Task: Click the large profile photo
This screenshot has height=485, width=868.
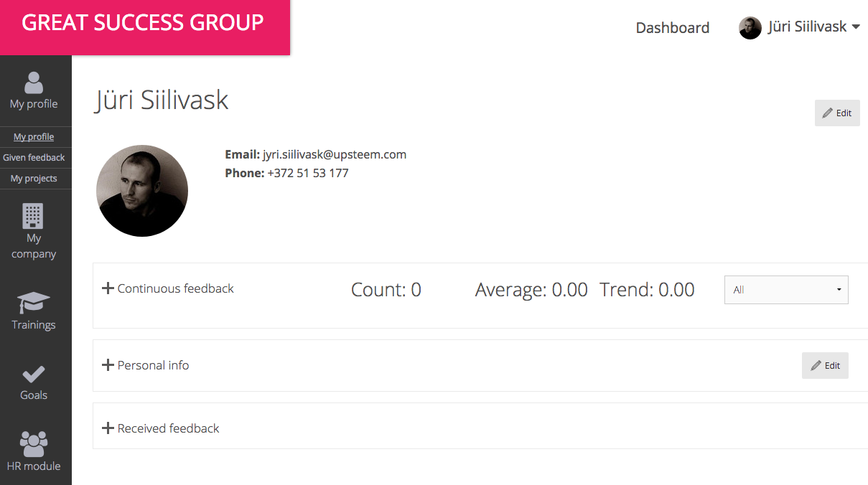Action: tap(142, 191)
